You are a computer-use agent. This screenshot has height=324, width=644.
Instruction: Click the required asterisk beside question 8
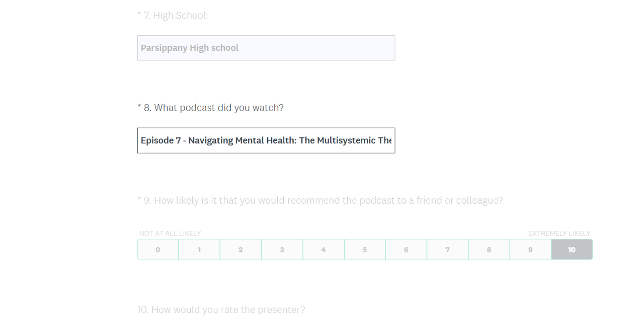pos(139,107)
